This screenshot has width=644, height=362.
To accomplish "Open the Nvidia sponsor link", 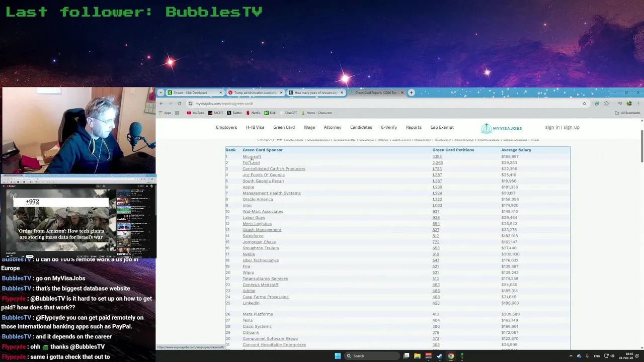I will coord(249,254).
